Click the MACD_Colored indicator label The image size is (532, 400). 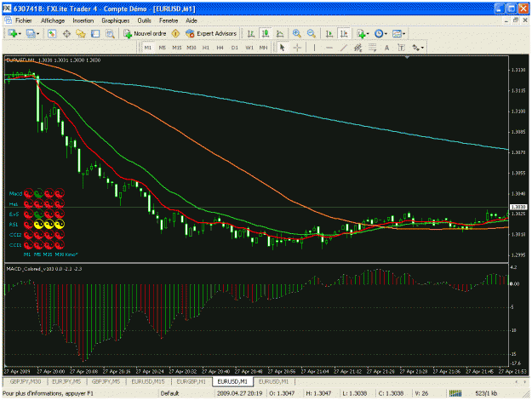click(44, 269)
